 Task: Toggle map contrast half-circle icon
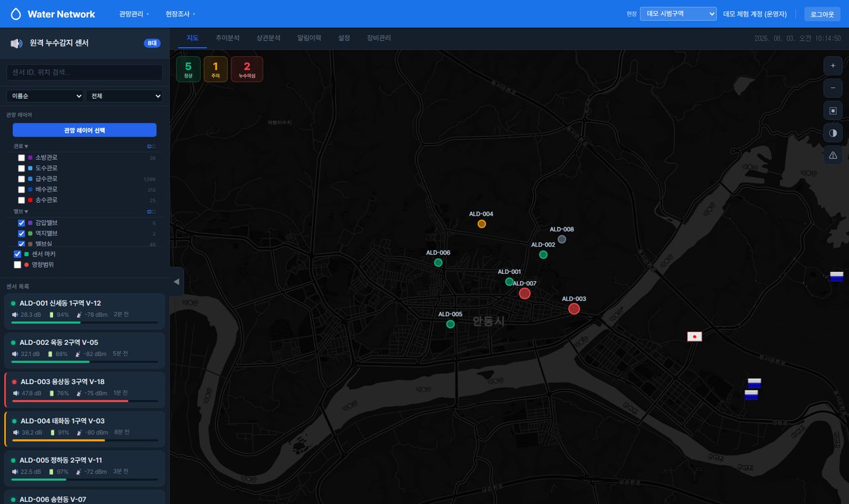[833, 133]
